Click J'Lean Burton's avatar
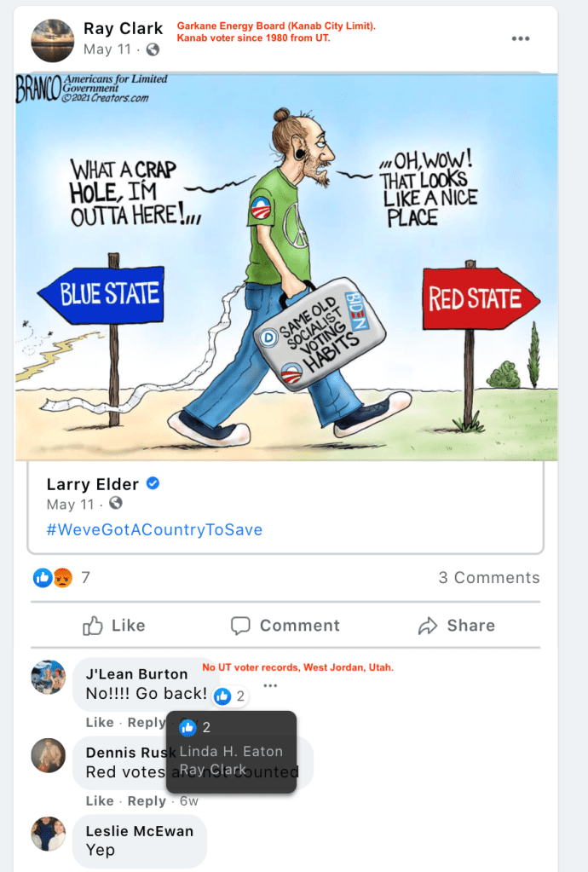The width and height of the screenshot is (588, 872). coord(49,677)
